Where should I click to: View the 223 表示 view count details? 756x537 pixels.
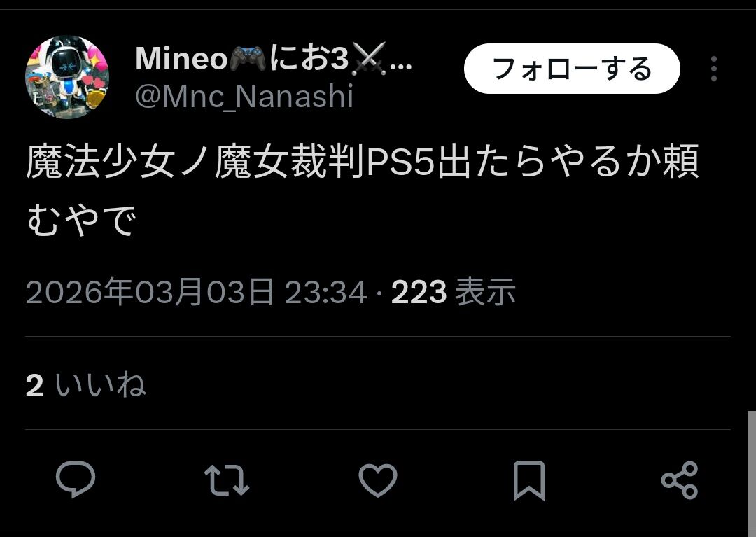click(454, 292)
